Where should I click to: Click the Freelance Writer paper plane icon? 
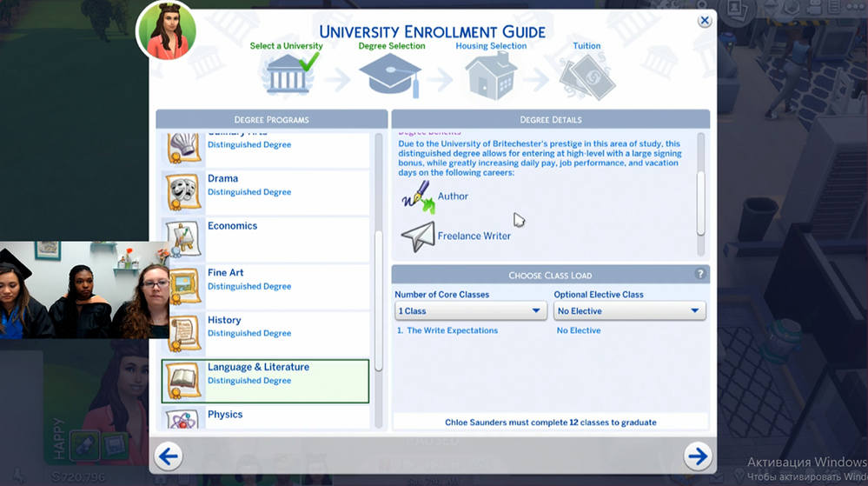pos(417,236)
